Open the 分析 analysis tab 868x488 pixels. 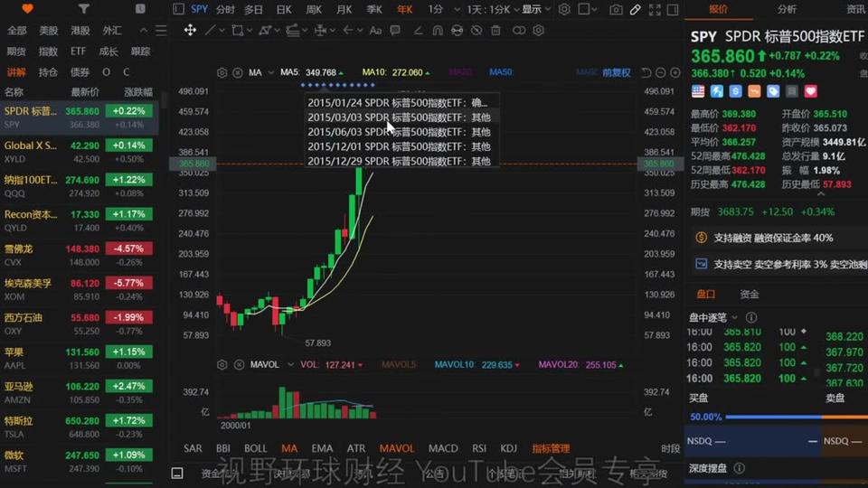point(787,9)
